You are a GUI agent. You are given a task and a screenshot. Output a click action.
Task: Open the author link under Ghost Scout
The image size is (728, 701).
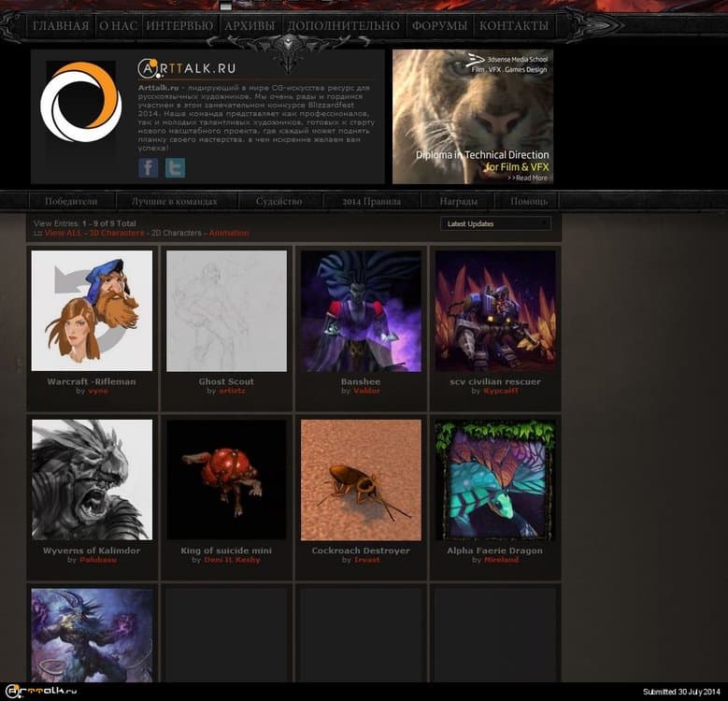232,391
